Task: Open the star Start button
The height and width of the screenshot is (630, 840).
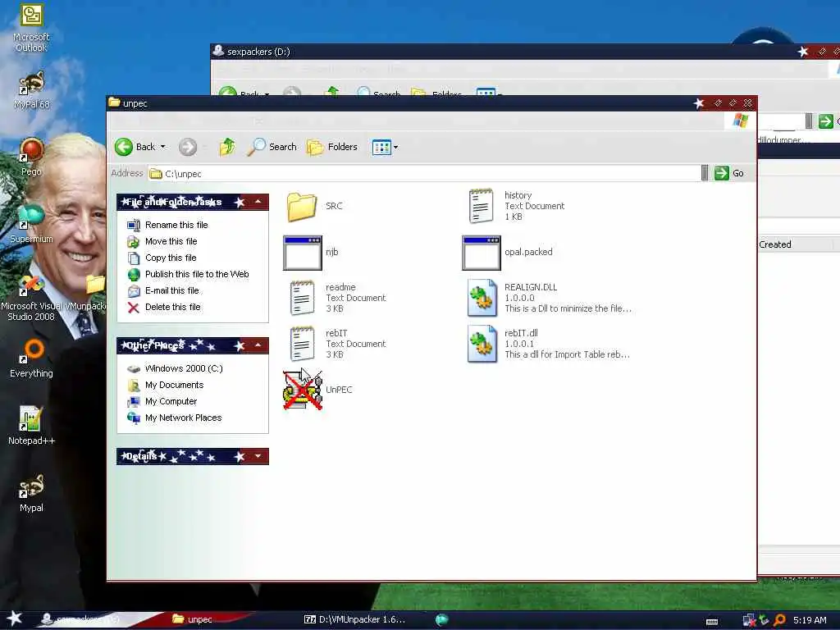Action: (15, 619)
